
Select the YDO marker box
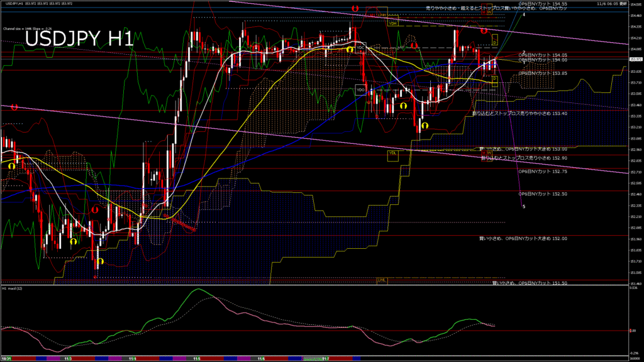coord(360,90)
